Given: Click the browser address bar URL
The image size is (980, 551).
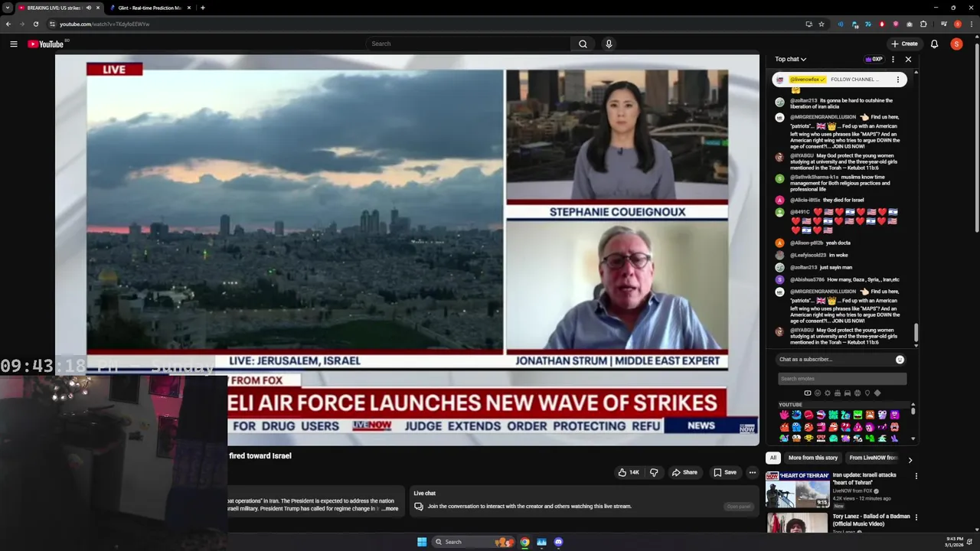Looking at the screenshot, I should coord(104,24).
